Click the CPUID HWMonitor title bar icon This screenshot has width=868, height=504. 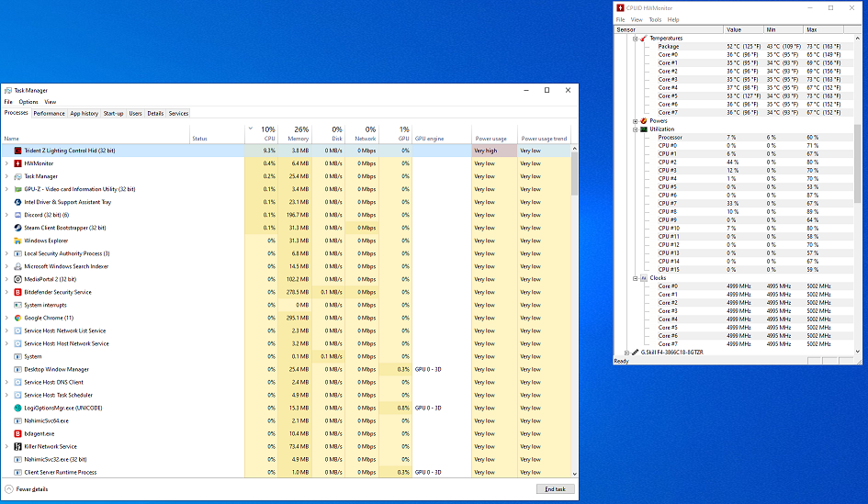(621, 7)
